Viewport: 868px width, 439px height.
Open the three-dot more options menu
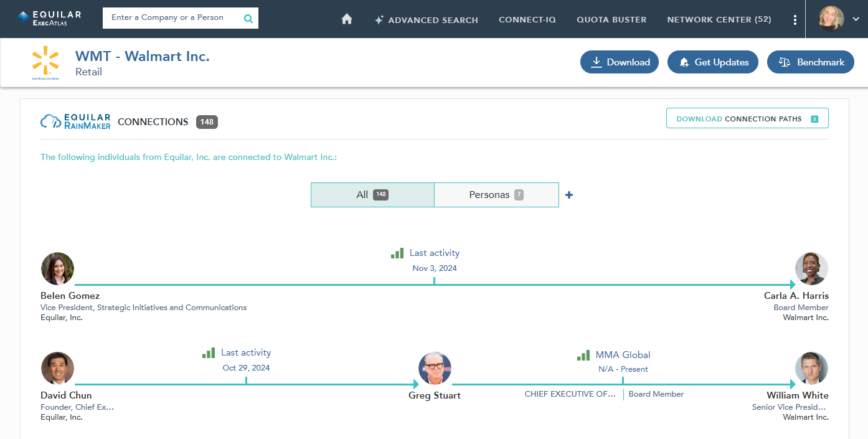pos(795,20)
